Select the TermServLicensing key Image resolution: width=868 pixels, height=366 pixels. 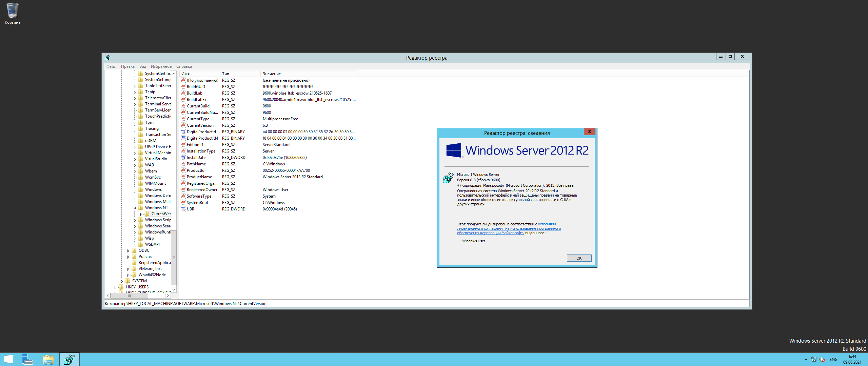coord(158,110)
